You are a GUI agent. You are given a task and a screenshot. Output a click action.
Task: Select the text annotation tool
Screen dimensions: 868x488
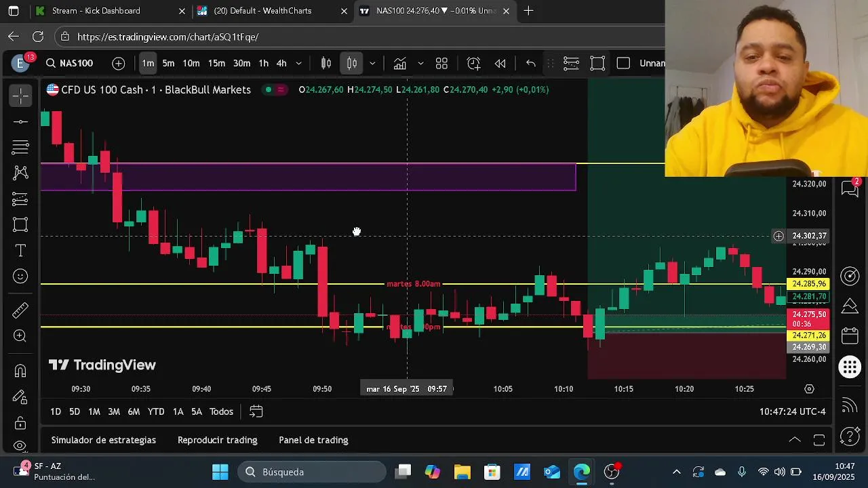[20, 251]
